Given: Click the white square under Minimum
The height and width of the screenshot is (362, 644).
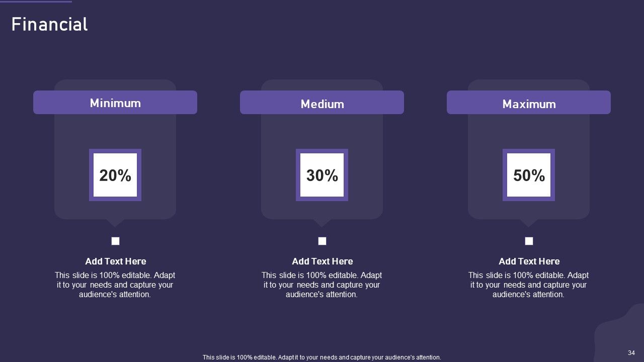Looking at the screenshot, I should (x=115, y=241).
